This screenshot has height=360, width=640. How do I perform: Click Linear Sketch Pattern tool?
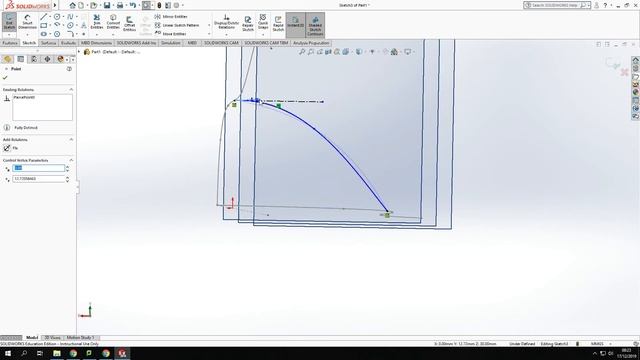177,25
